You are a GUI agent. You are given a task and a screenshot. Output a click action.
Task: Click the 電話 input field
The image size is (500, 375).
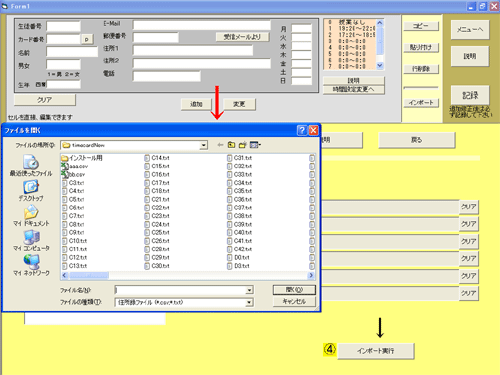(x=167, y=76)
